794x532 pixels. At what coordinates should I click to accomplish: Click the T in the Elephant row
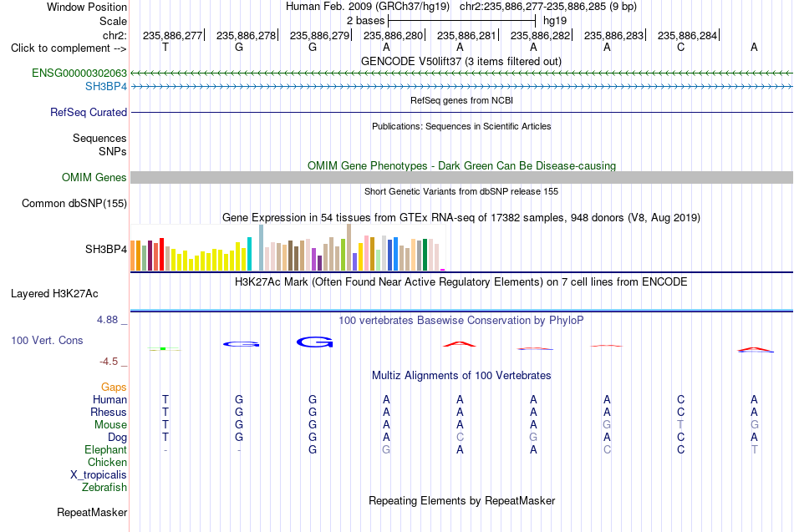[754, 449]
